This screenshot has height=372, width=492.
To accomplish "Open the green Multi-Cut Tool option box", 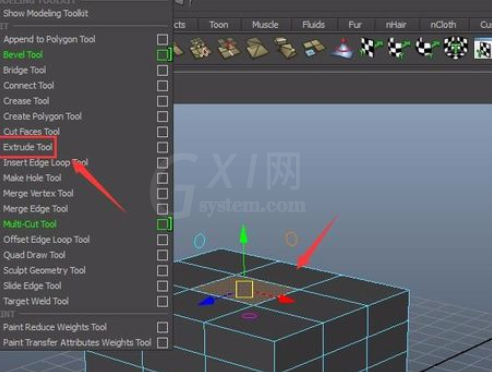I will click(162, 224).
